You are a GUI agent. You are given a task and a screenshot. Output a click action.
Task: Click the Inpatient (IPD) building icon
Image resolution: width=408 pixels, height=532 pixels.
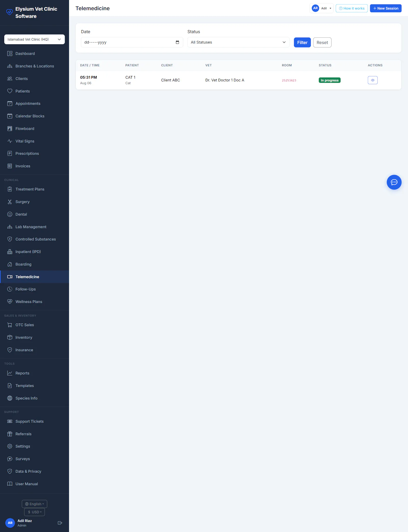pyautogui.click(x=10, y=252)
